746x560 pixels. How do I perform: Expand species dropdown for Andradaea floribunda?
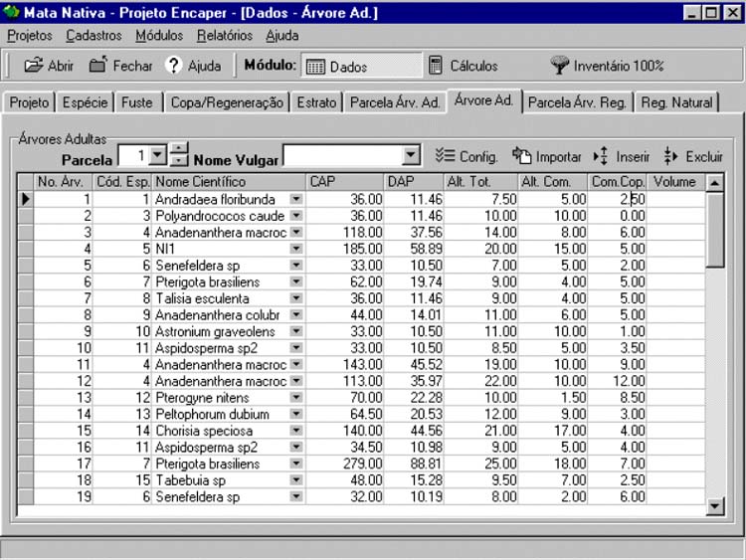pos(295,200)
